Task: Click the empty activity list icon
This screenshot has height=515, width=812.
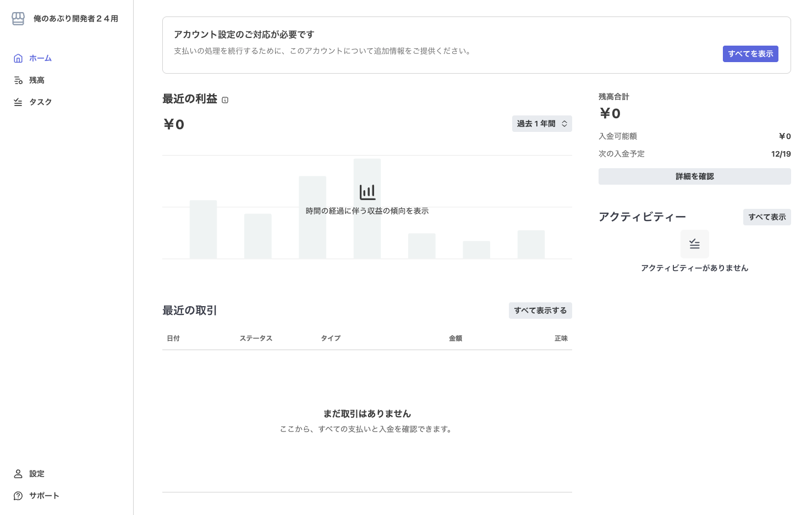Action: pos(694,243)
